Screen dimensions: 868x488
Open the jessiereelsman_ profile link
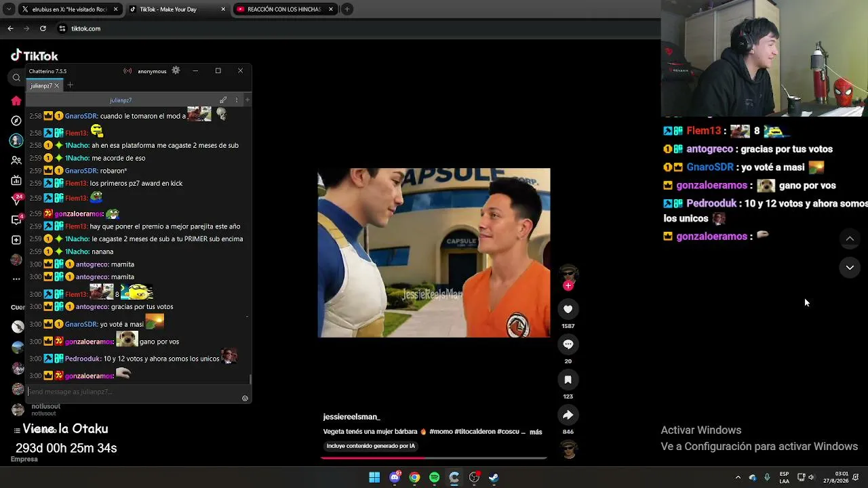[x=351, y=417]
